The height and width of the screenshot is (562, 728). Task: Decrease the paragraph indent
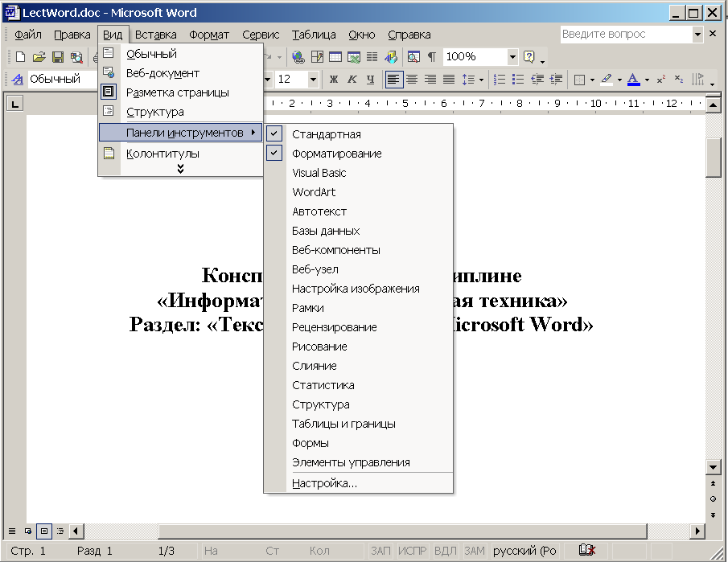click(x=537, y=80)
